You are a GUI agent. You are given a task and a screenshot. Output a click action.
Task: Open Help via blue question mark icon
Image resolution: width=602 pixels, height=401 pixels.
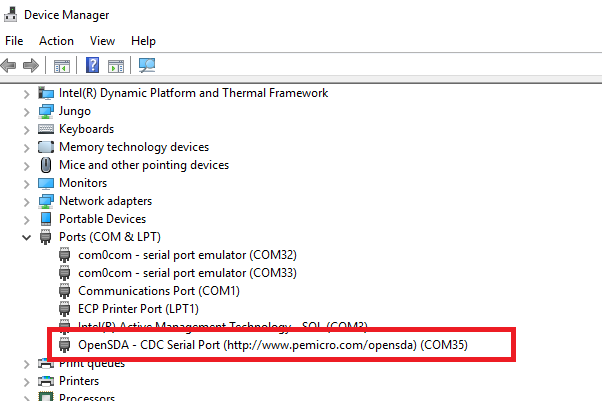tap(92, 66)
